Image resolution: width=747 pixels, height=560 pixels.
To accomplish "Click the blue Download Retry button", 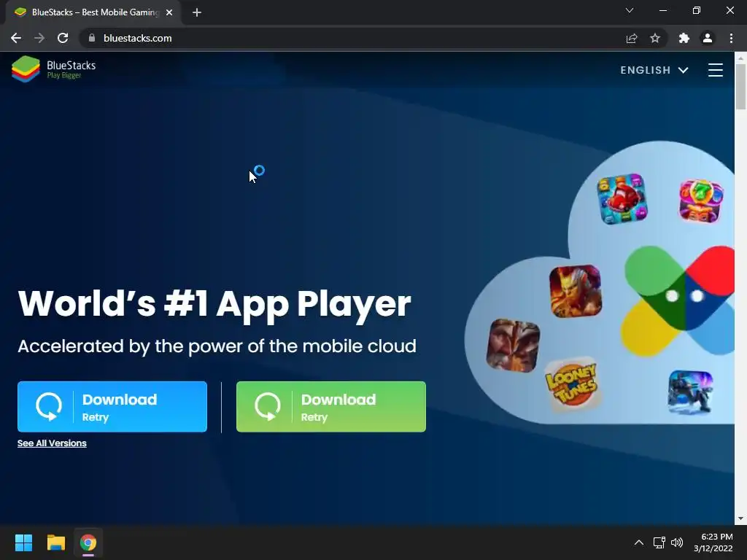I will point(112,407).
